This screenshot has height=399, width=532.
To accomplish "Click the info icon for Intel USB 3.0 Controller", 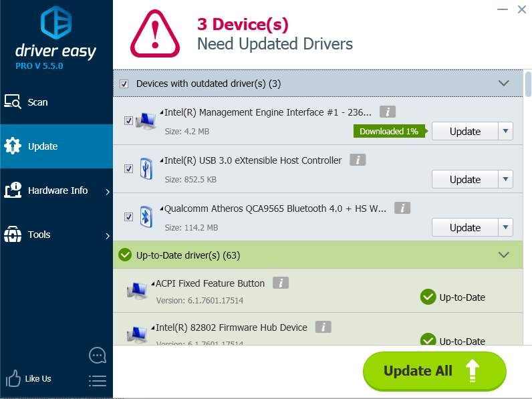I will 358,160.
